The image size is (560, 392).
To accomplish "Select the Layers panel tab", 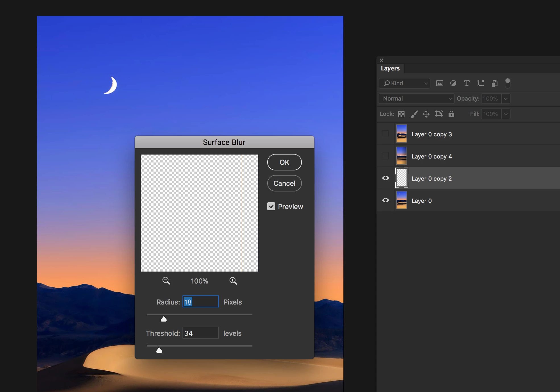I will tap(390, 68).
